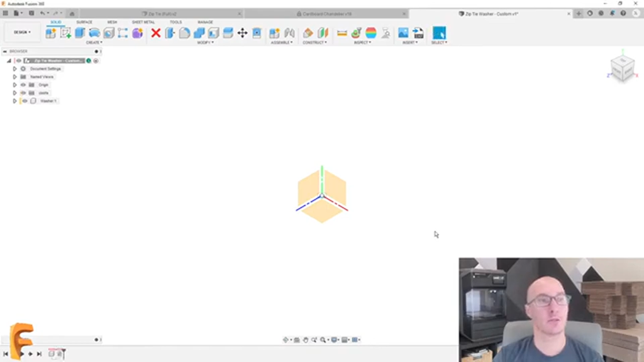Viewport: 644px width, 362px height.
Task: Click the Offset Plane construct icon
Action: point(308,33)
